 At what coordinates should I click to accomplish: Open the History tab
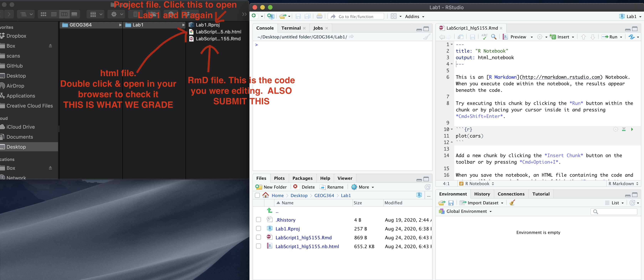click(x=482, y=194)
